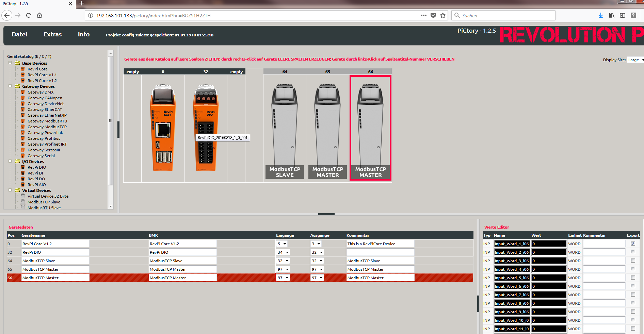Select the ModbusTCP MASTER device in slot 65
Image resolution: width=644 pixels, height=334 pixels.
(x=327, y=131)
